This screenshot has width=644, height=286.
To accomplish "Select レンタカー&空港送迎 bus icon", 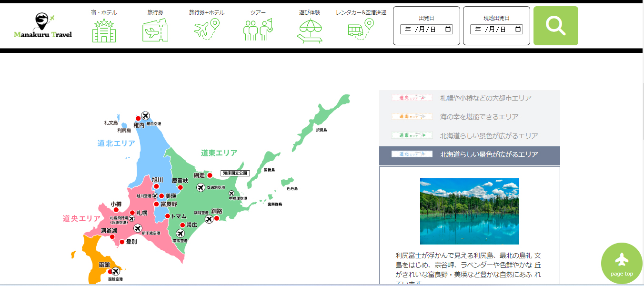I will (361, 31).
